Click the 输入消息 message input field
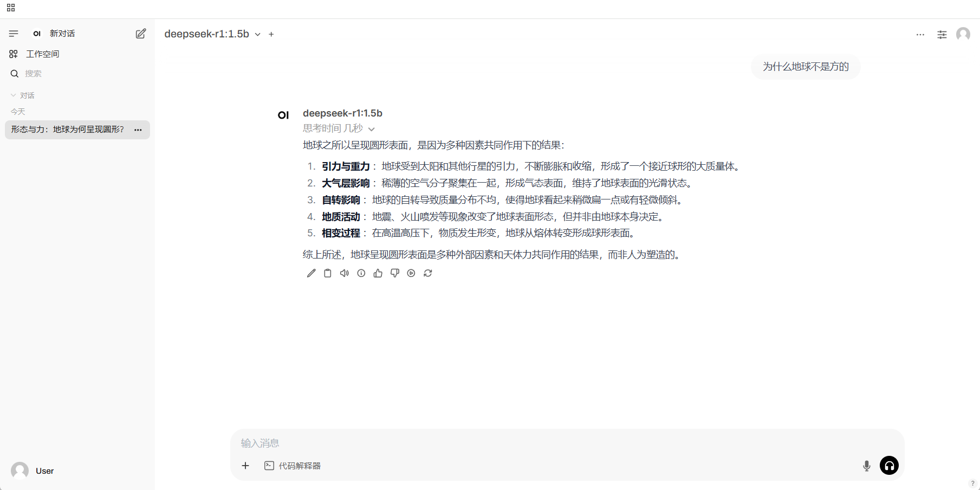980x490 pixels. 567,443
